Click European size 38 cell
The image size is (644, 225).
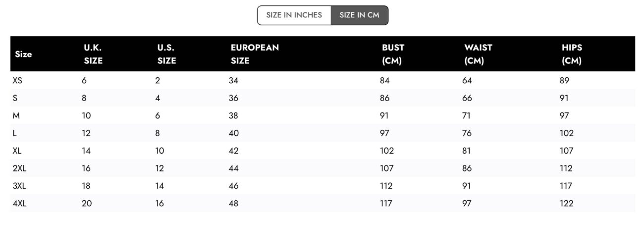233,115
